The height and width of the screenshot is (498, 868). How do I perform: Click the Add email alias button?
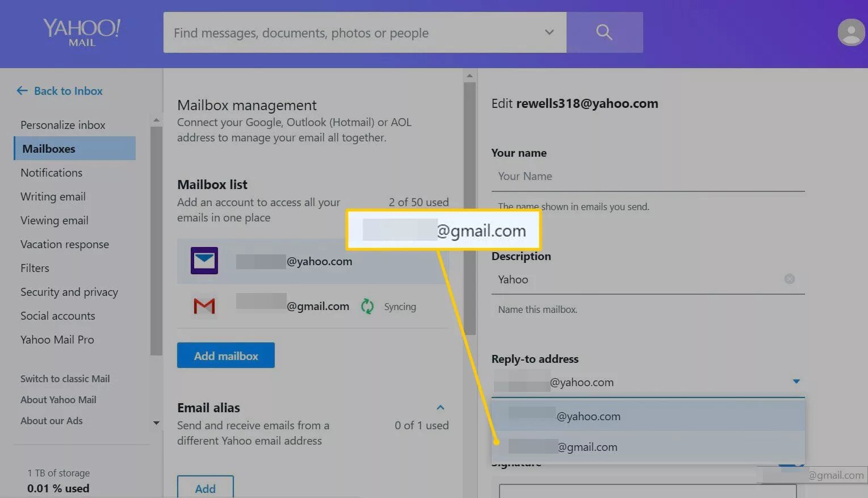coord(205,487)
